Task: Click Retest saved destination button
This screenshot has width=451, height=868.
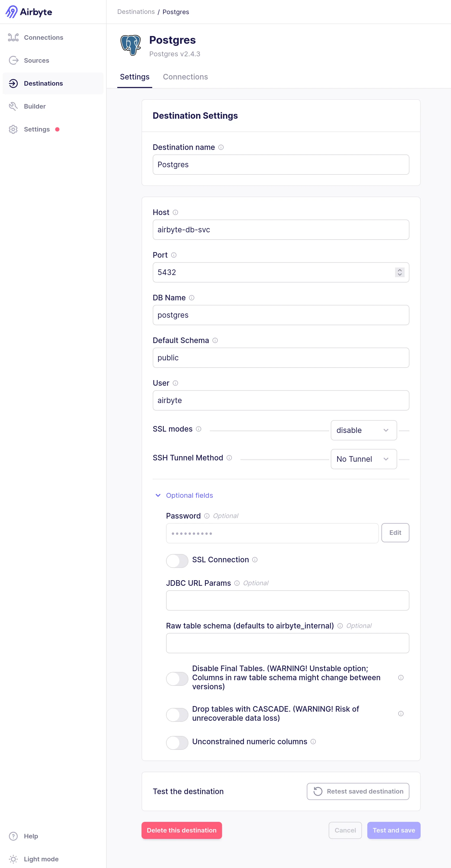Action: click(358, 791)
